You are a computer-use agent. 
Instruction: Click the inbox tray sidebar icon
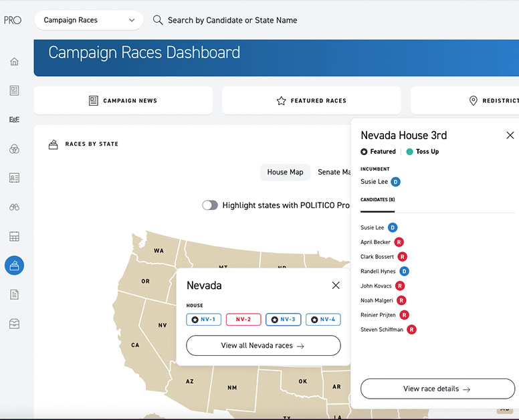[14, 324]
